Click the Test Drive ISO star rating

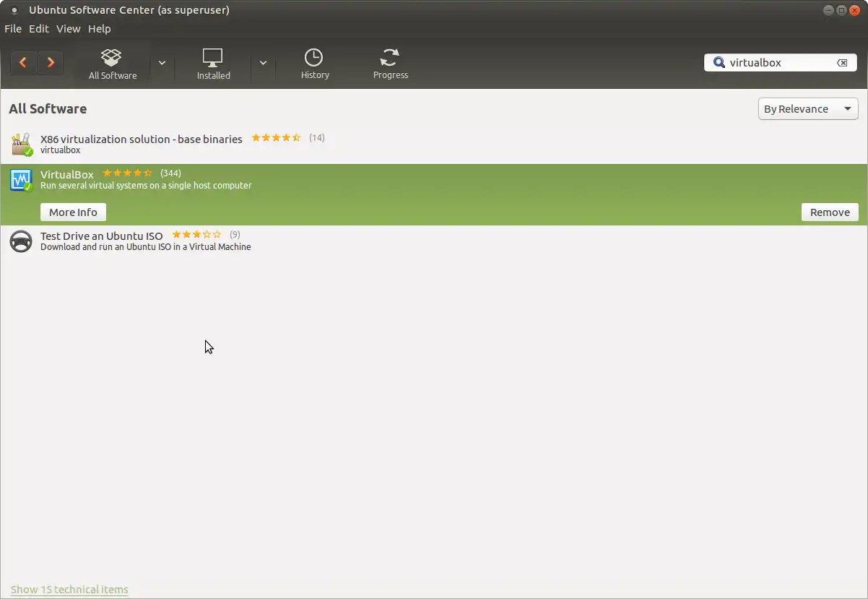pyautogui.click(x=196, y=235)
